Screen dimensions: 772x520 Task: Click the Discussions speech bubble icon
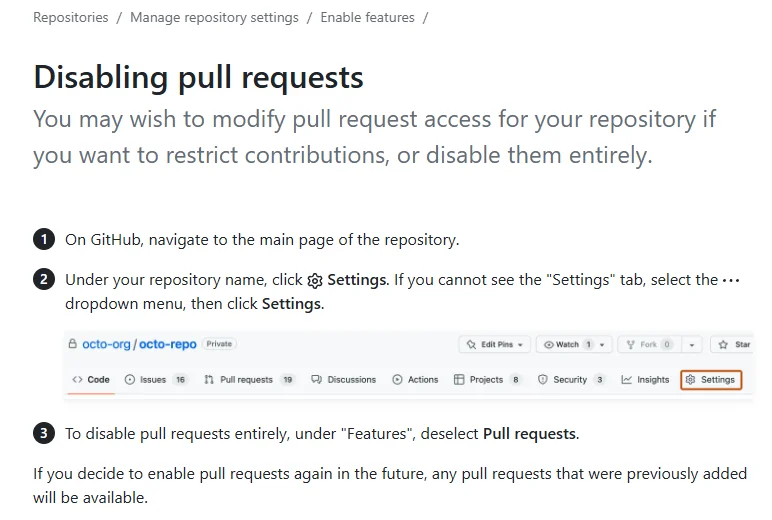316,380
